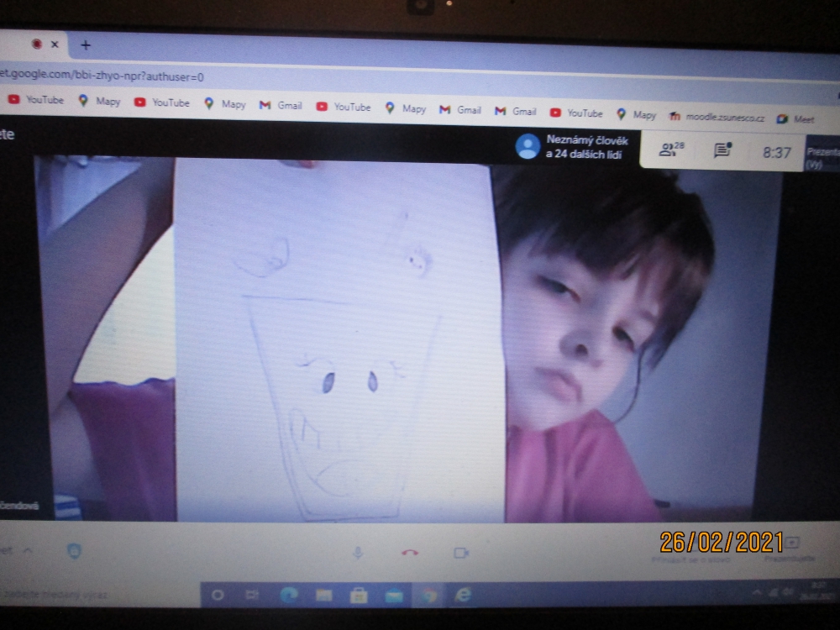
Task: Click the Chrome address bar URL
Action: coord(102,76)
